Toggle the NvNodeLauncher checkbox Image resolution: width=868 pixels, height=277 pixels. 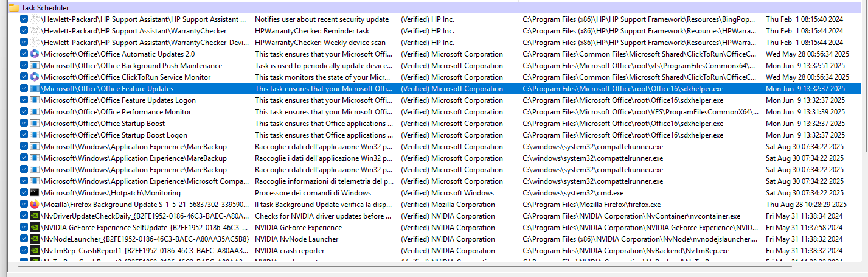pyautogui.click(x=24, y=239)
